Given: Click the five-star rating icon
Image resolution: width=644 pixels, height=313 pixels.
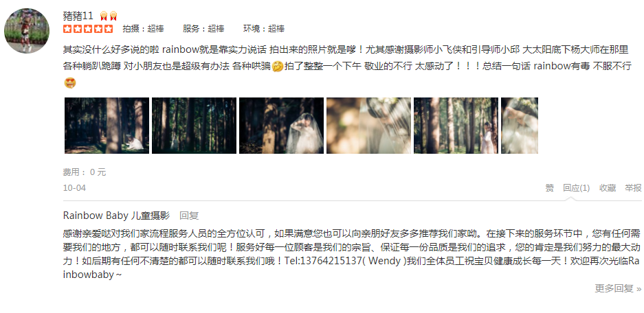Looking at the screenshot, I should pos(88,29).
